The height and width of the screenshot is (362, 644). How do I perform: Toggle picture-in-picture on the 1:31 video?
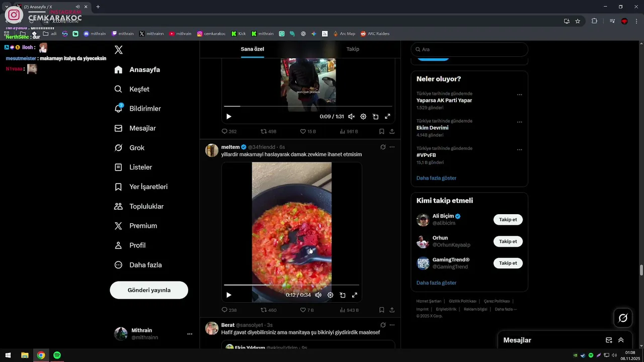point(375,117)
